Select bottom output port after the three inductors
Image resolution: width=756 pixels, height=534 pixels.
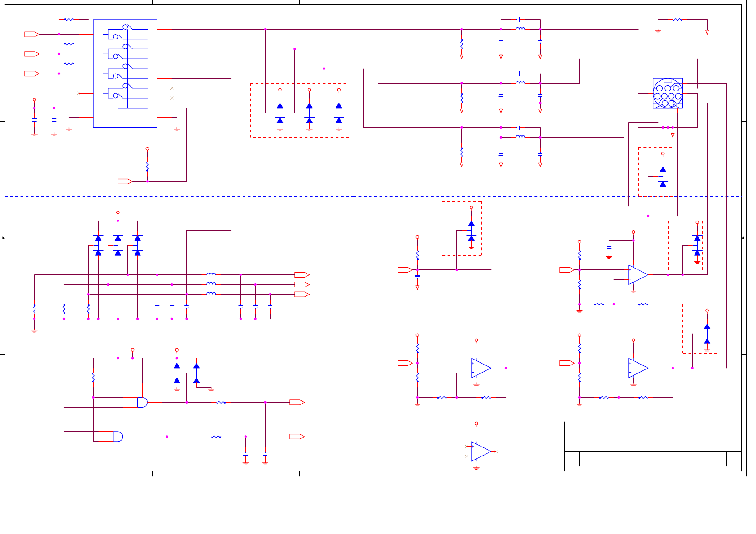coord(302,295)
